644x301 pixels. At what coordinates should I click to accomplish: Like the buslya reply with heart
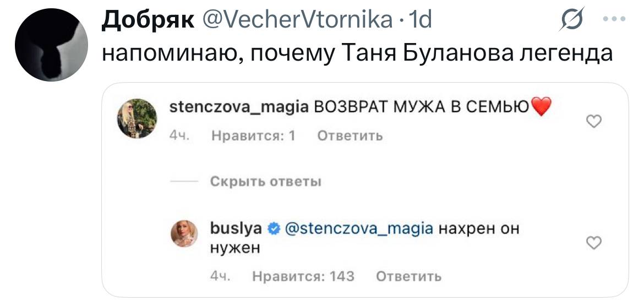[x=593, y=243]
